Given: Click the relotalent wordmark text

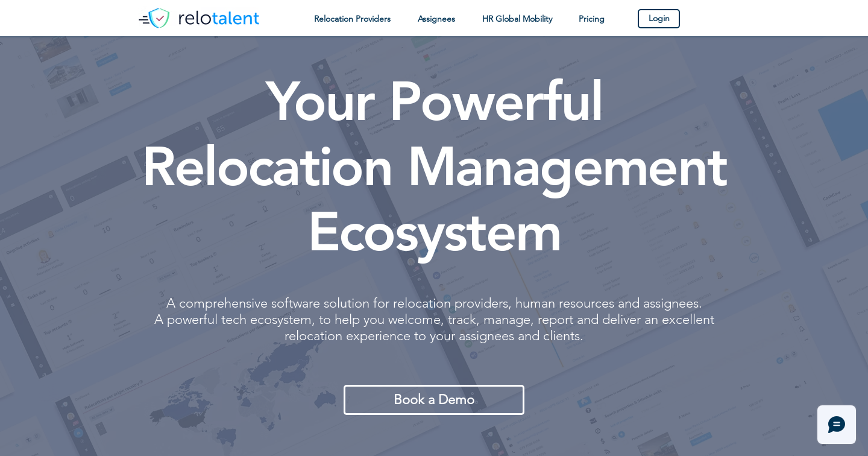Looking at the screenshot, I should coord(219,18).
